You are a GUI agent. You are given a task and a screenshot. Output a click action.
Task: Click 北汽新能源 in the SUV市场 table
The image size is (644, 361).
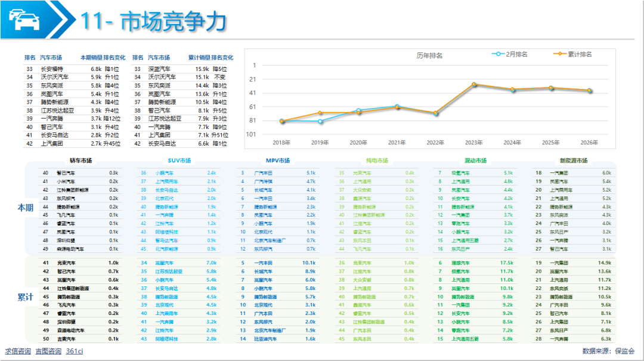coord(166,249)
